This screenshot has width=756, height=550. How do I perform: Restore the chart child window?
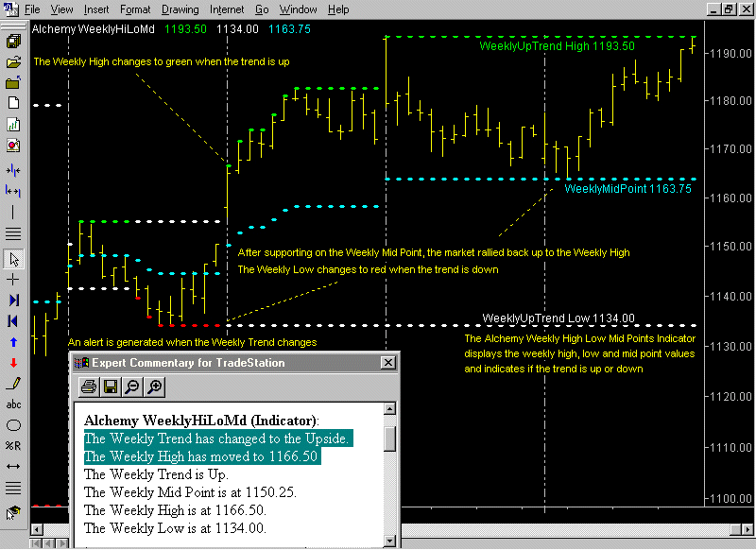point(729,9)
